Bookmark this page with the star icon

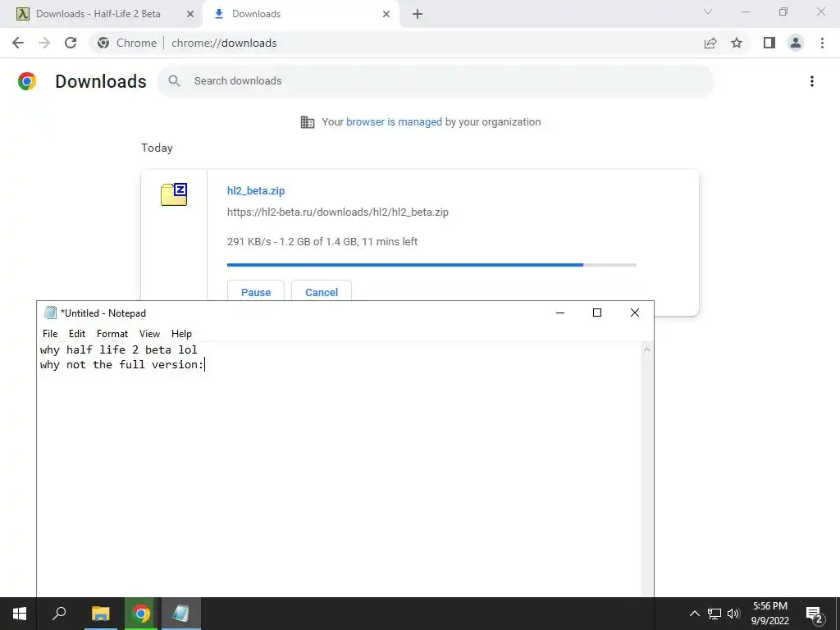[737, 43]
